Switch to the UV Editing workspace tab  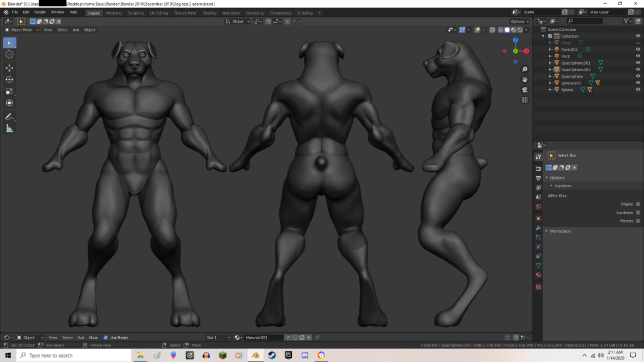point(158,13)
